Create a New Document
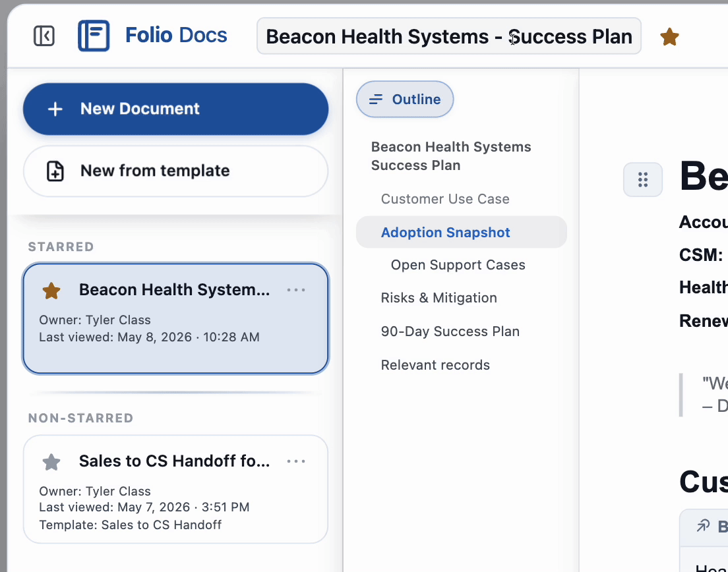Screen dimensions: 728x572 pos(175,109)
